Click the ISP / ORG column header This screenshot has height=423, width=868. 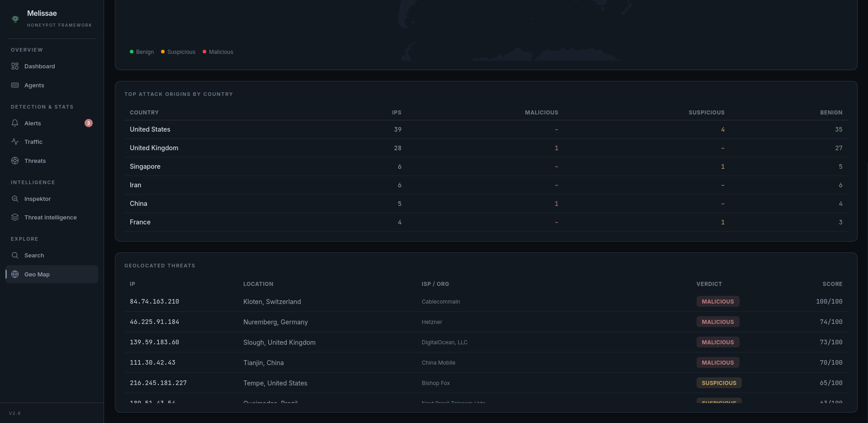click(435, 284)
